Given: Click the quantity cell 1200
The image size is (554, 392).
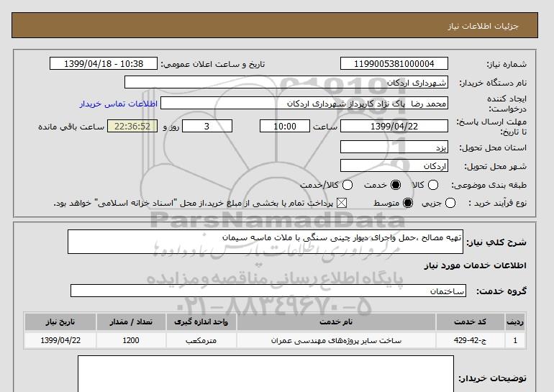Looking at the screenshot, I should (131, 340).
